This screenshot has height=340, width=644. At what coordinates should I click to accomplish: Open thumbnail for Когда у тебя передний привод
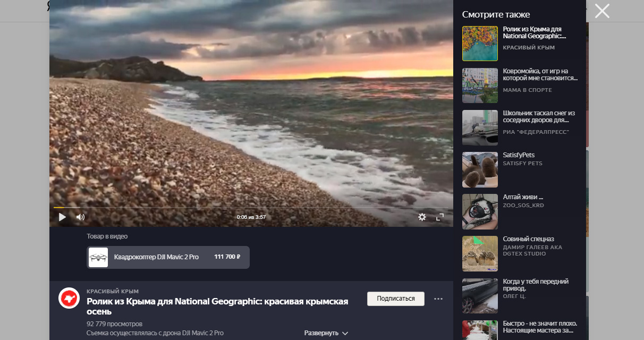(x=480, y=295)
